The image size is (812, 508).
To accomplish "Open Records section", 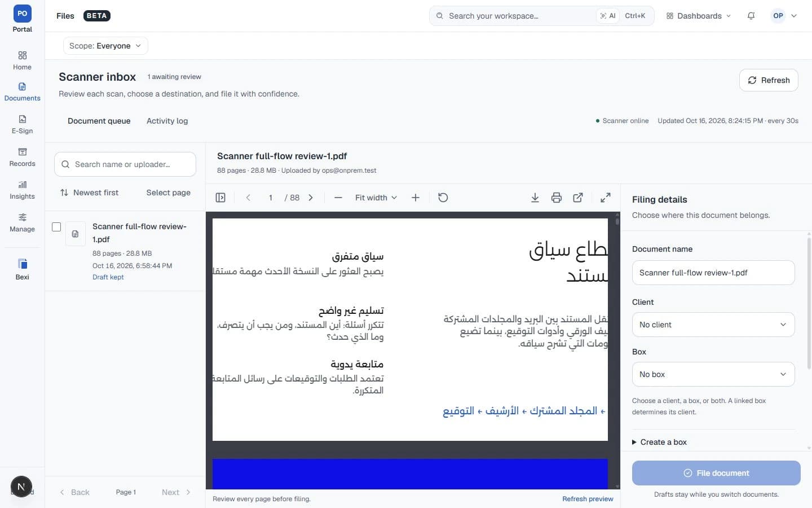I will click(22, 157).
